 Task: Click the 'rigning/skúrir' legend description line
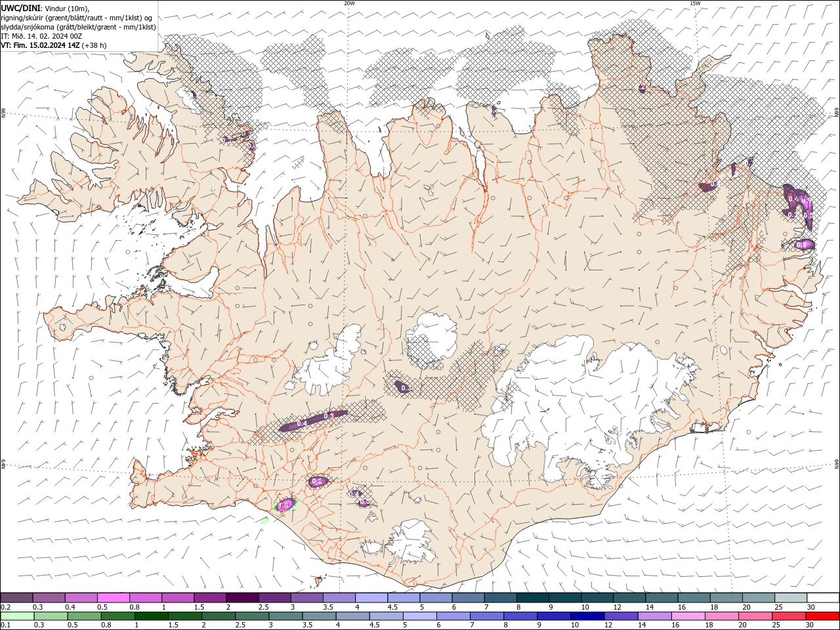77,17
